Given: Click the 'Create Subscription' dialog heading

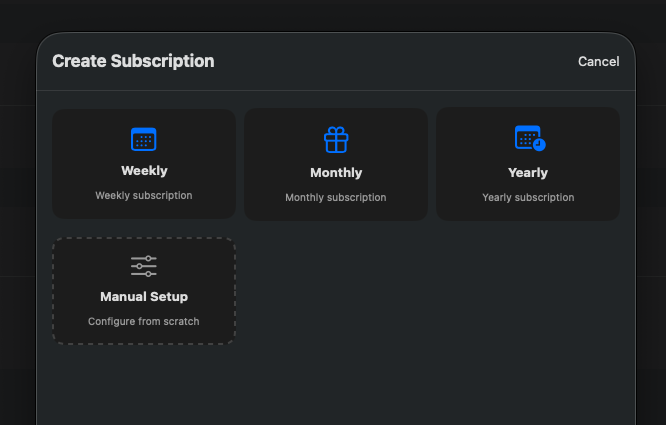Looking at the screenshot, I should click(x=133, y=61).
